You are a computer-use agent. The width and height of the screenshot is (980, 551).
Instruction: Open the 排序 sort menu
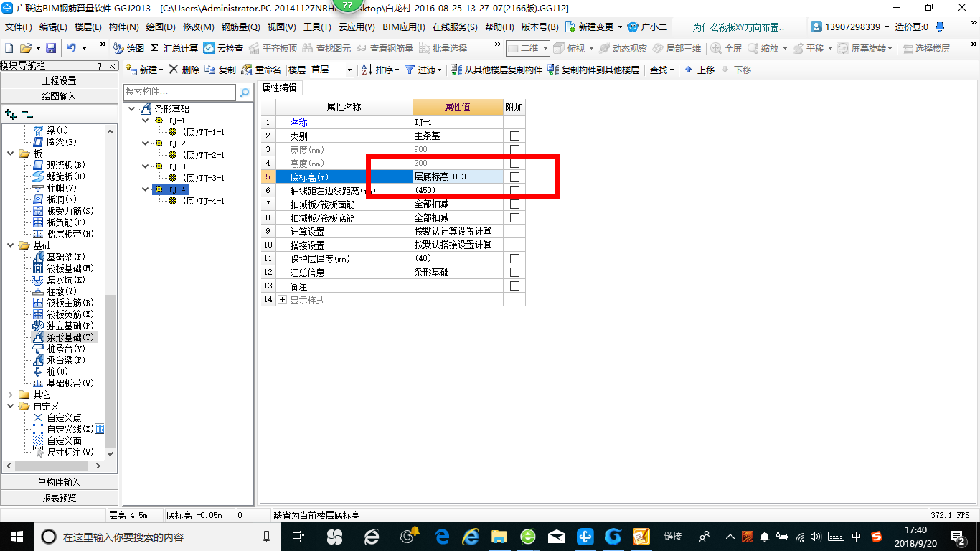click(380, 70)
